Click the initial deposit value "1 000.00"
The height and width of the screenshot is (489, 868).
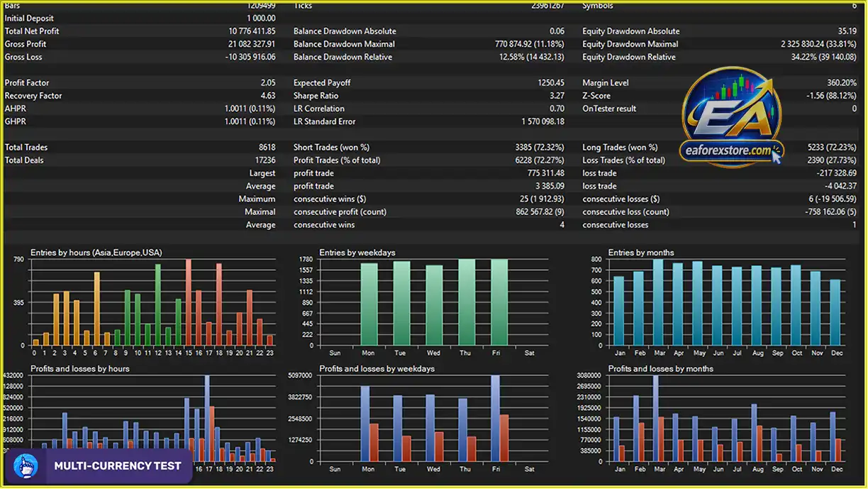pyautogui.click(x=261, y=18)
